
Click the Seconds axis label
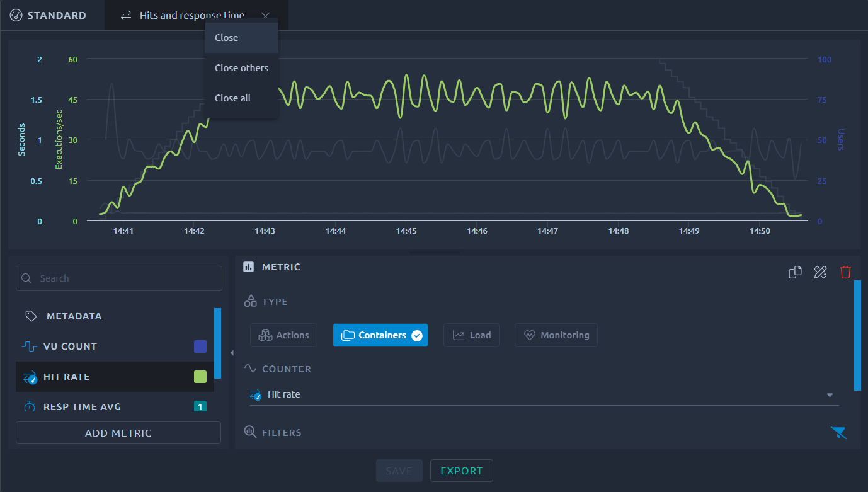(x=21, y=139)
